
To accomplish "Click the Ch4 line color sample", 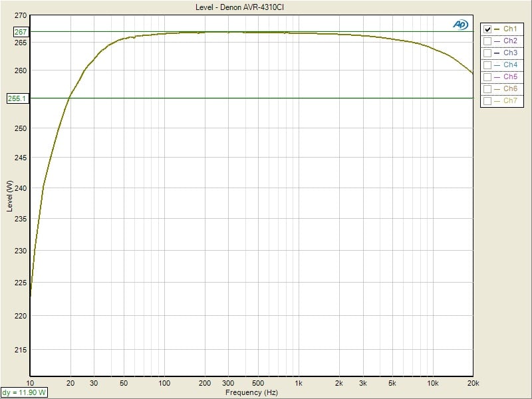I will click(497, 65).
